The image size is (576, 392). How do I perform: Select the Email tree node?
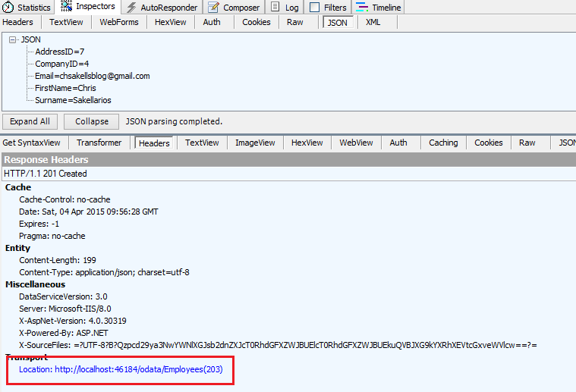(92, 76)
